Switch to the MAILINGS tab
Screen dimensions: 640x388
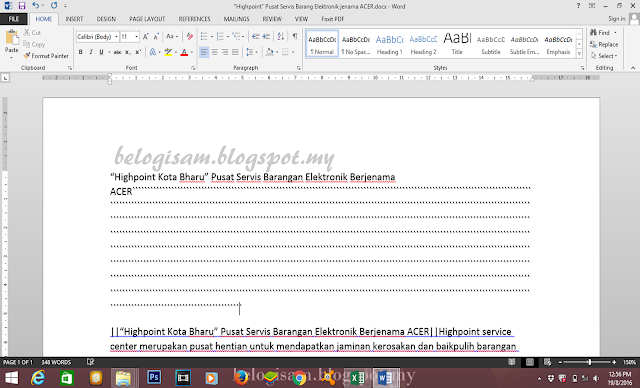(x=236, y=19)
